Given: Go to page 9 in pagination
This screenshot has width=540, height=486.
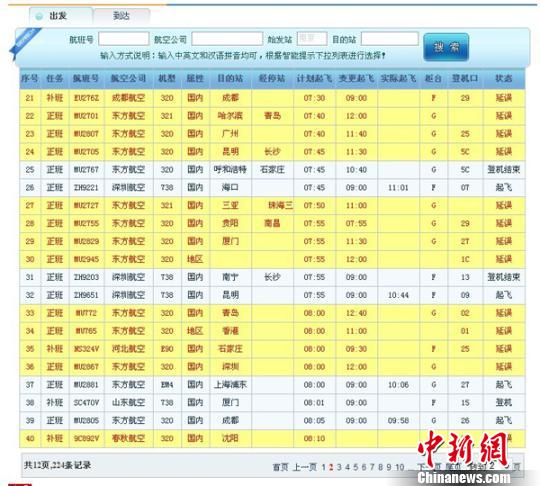Looking at the screenshot, I should [388, 467].
